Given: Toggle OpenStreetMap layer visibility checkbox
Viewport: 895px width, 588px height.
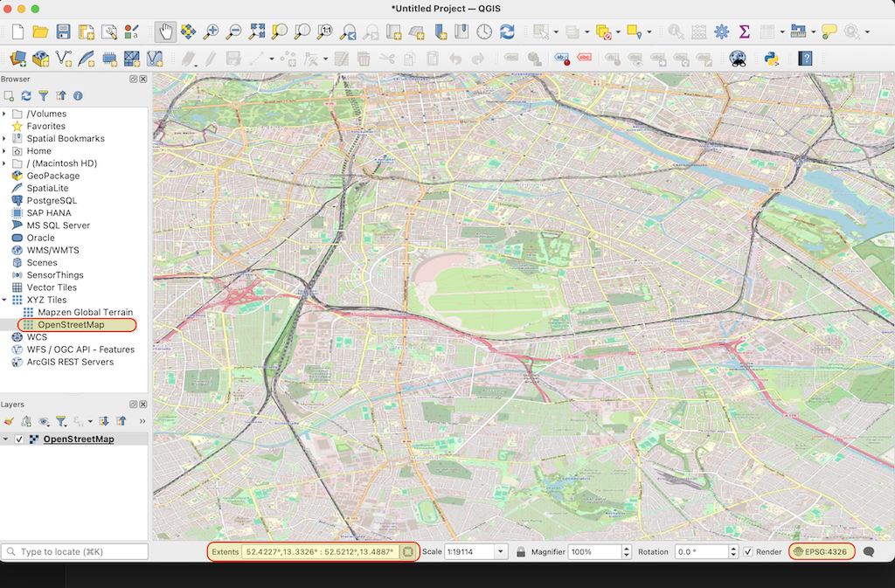Looking at the screenshot, I should point(19,439).
